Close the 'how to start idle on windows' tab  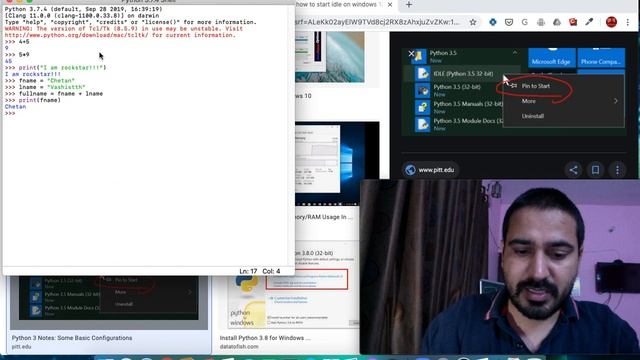pyautogui.click(x=390, y=5)
